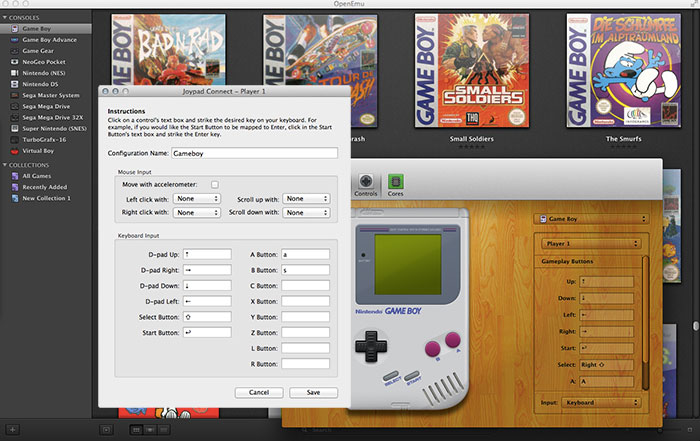
Task: Click Start field in Gameplay Buttons
Action: 607,348
